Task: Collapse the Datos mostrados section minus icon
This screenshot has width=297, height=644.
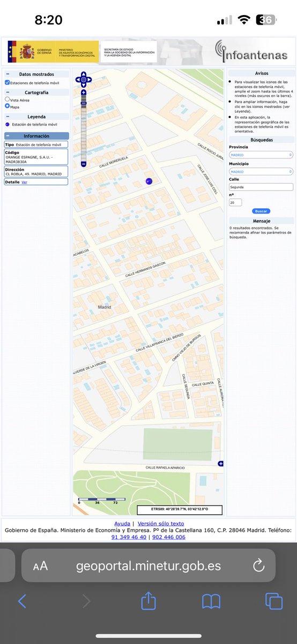Action: 7,75
